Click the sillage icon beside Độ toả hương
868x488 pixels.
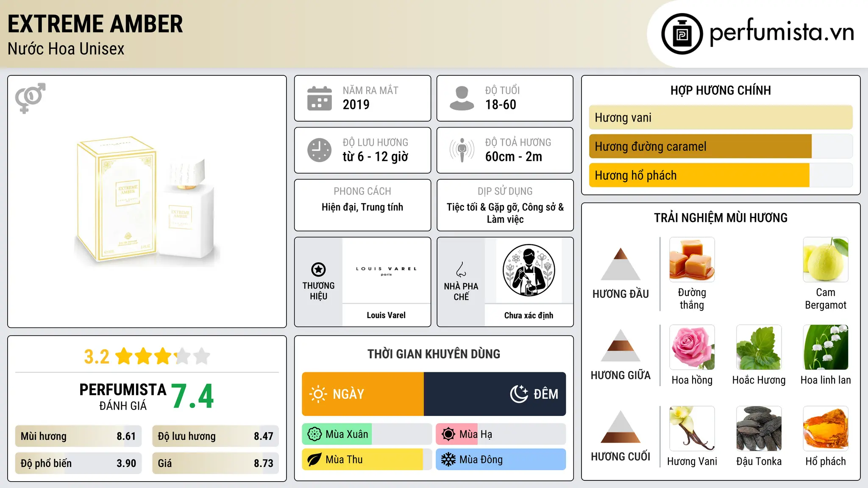462,150
